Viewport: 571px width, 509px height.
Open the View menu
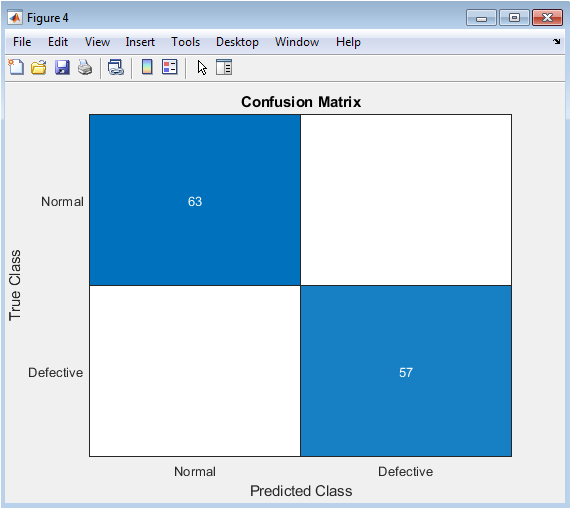tap(97, 42)
